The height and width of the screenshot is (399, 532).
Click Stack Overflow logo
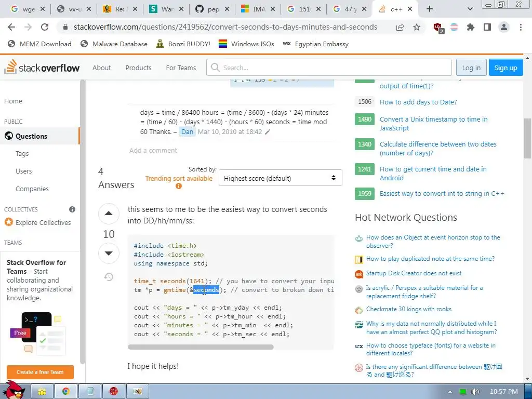42,67
